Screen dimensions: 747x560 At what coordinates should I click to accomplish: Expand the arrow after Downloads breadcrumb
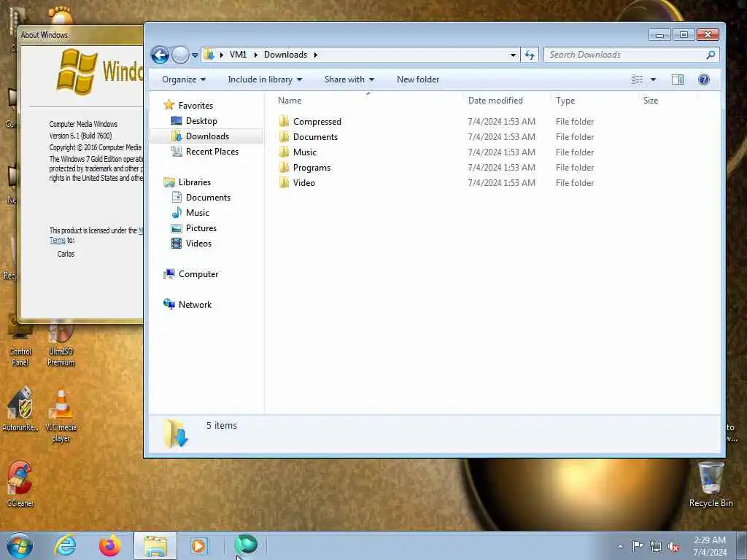315,55
